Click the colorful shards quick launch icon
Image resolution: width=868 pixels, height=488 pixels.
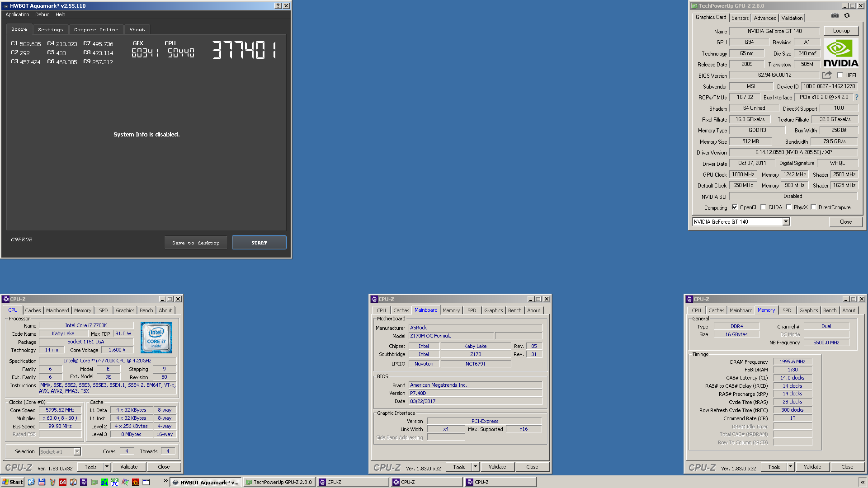pyautogui.click(x=125, y=482)
